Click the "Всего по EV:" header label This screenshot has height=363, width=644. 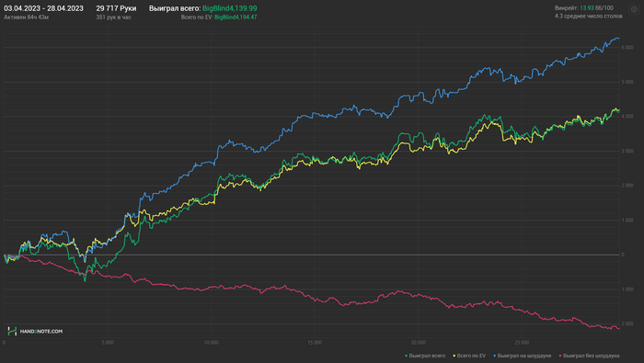197,17
